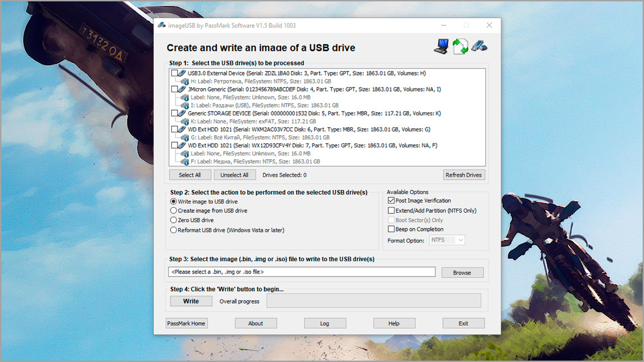Click the Unselect All button
Screen dimensions: 644x362
pos(235,175)
